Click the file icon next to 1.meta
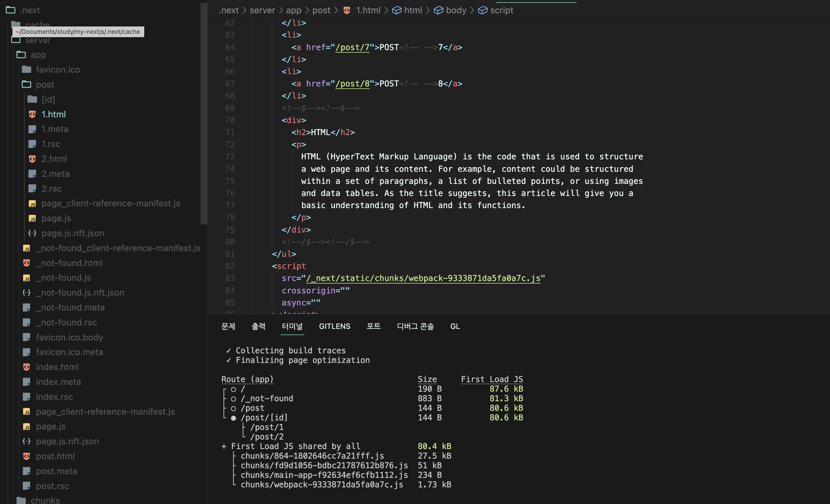The height and width of the screenshot is (504, 830). point(32,129)
